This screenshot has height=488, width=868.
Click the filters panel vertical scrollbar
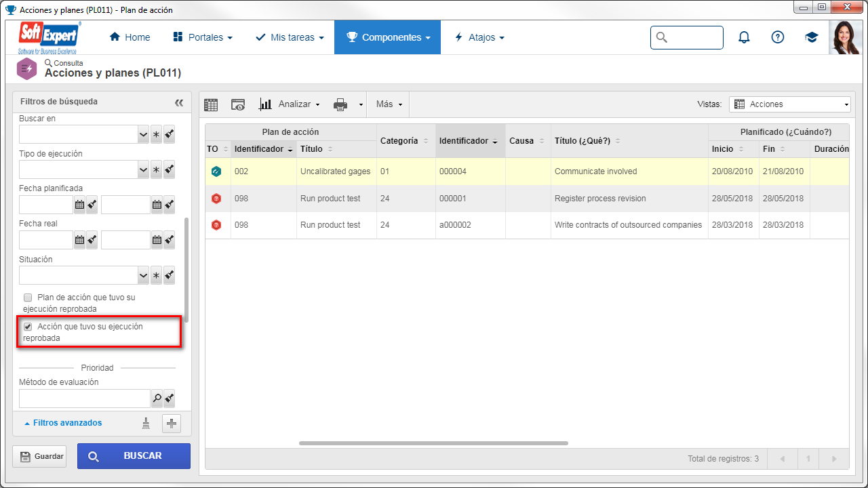tap(186, 270)
